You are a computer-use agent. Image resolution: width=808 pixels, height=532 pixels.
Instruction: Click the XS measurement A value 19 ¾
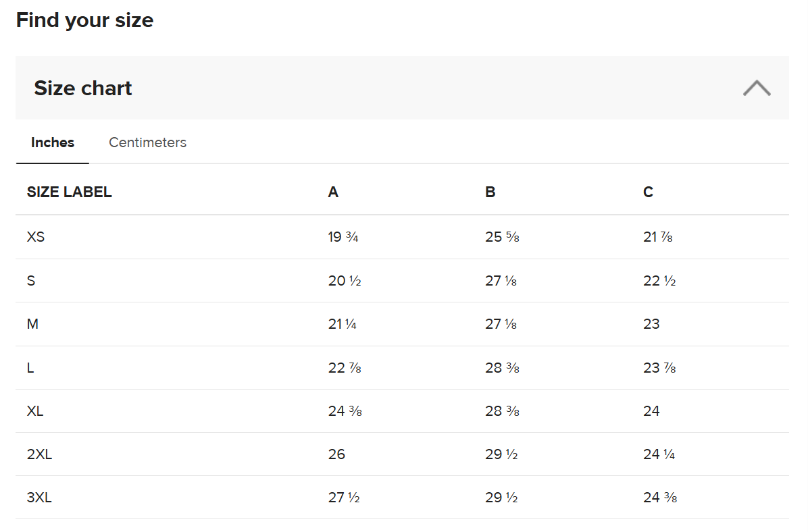click(343, 237)
